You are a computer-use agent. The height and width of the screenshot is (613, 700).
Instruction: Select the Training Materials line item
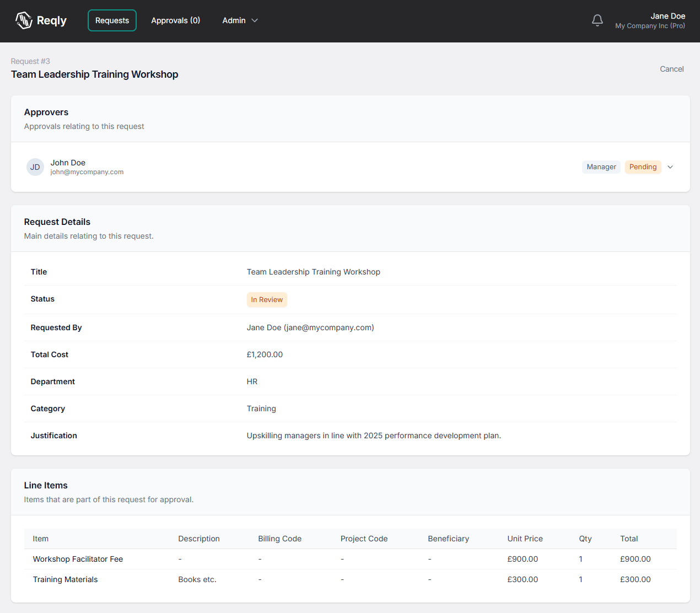tap(65, 579)
